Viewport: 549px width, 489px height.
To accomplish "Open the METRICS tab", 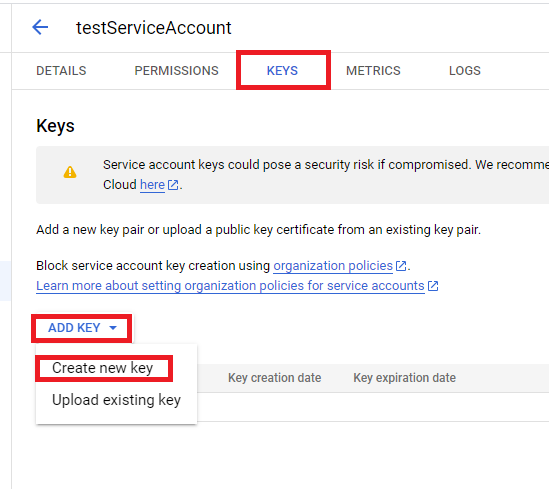I will point(373,71).
